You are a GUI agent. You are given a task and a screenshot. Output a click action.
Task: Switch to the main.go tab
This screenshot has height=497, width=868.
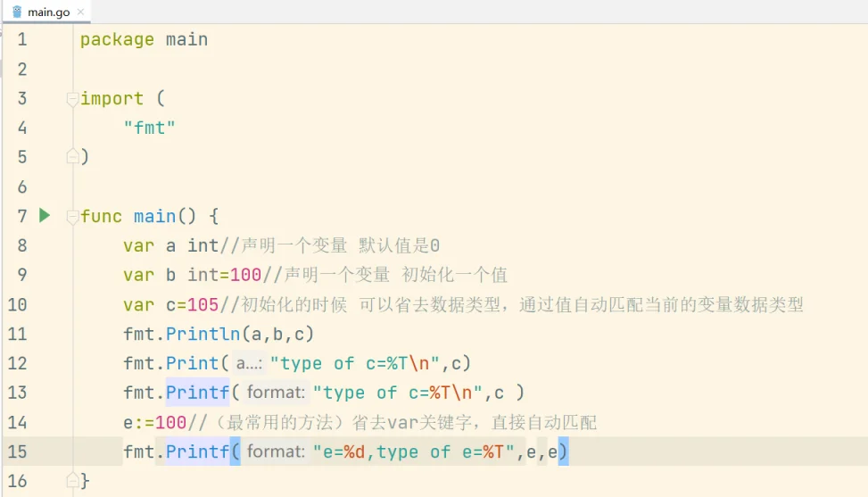point(48,12)
